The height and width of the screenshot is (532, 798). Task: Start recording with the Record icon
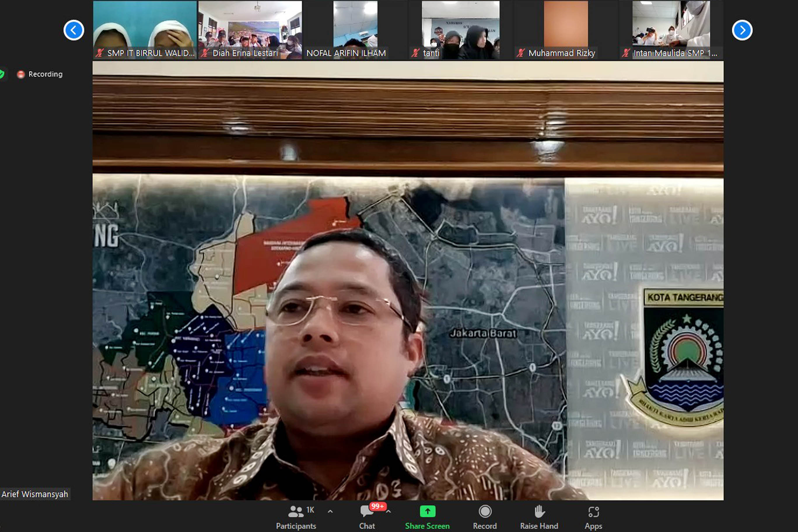point(485,511)
